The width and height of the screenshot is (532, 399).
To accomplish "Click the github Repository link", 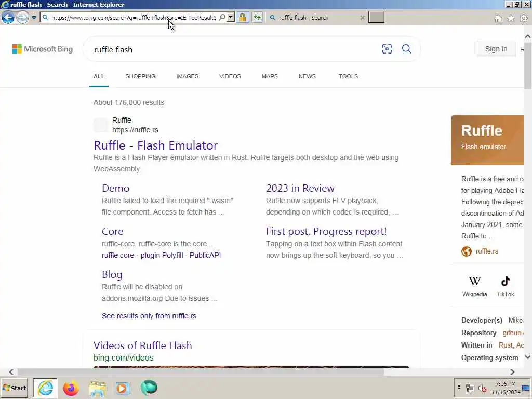I will [x=513, y=333].
